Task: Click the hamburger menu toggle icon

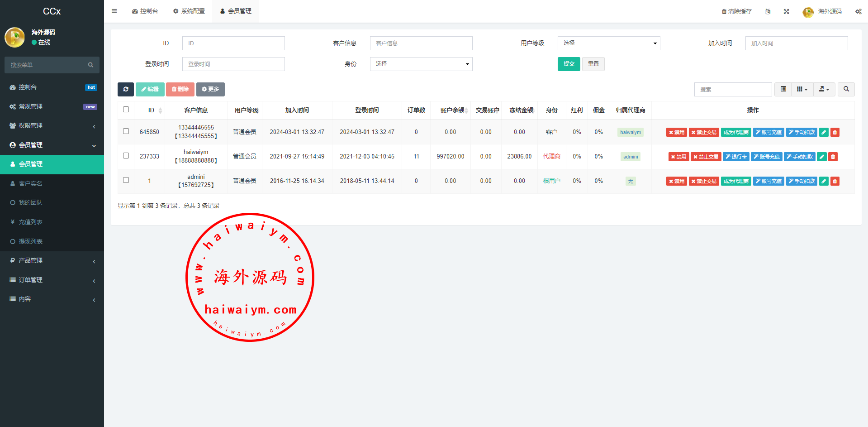Action: click(114, 11)
